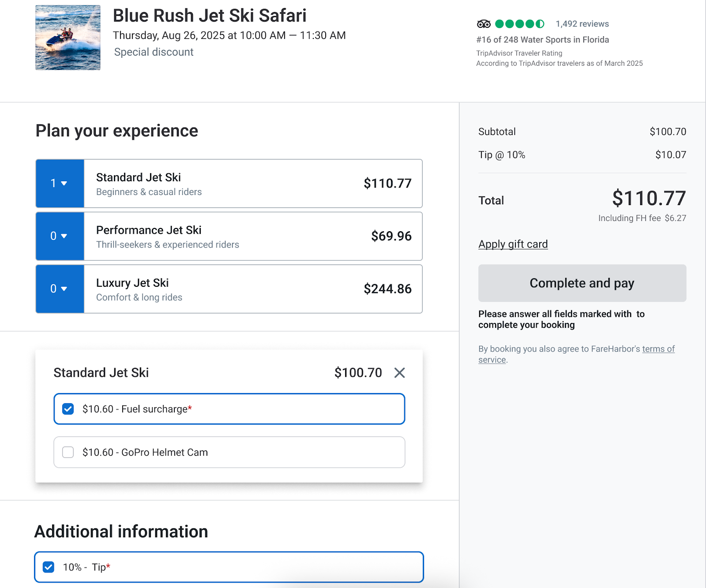Click the Blue Rush Jet Ski Safari title

209,15
